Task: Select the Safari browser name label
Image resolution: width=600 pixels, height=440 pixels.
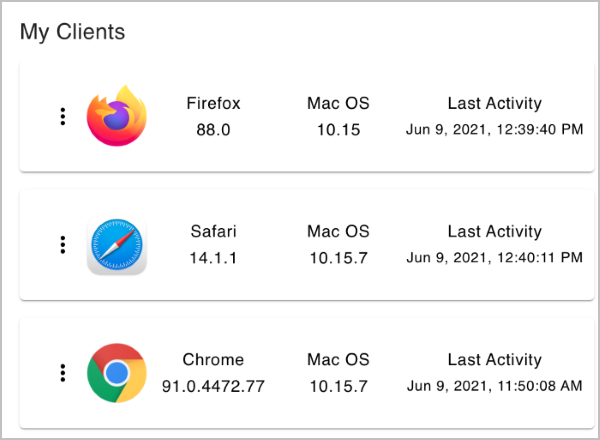Action: pos(213,231)
